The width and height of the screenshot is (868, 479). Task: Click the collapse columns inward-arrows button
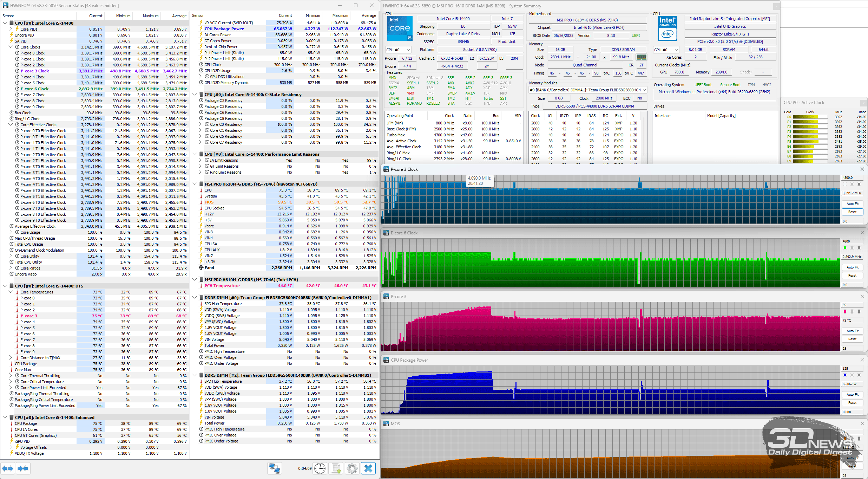point(23,468)
